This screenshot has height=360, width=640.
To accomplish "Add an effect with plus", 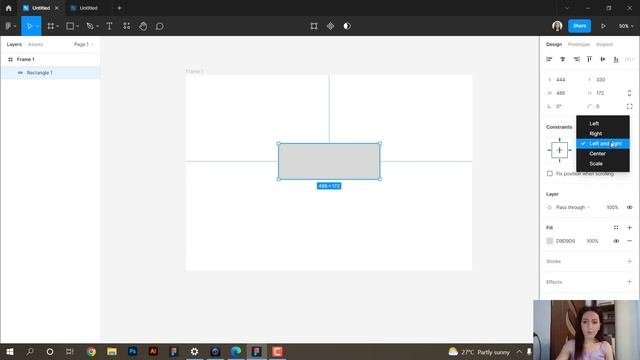I will (629, 282).
